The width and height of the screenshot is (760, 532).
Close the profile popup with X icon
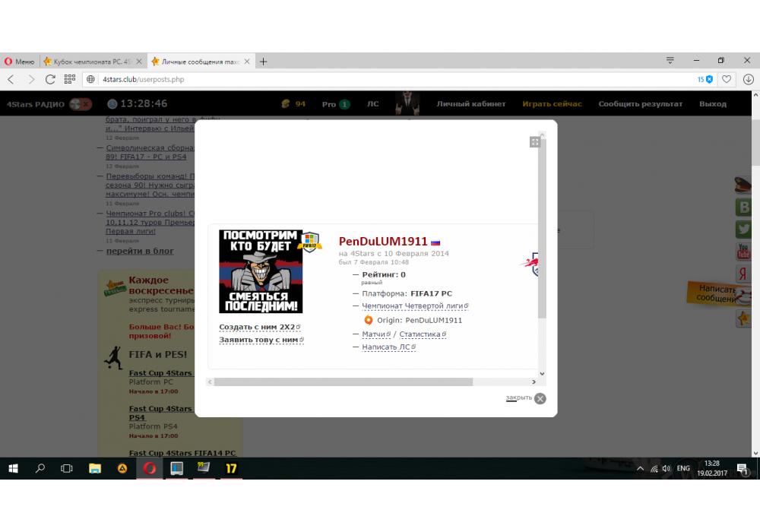click(x=540, y=398)
